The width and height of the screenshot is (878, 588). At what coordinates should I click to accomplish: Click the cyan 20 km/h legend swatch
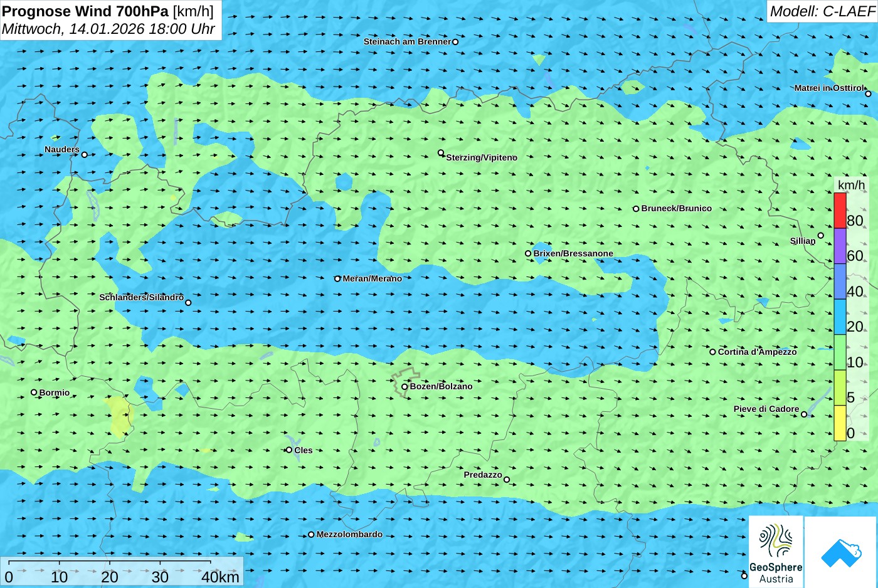pyautogui.click(x=840, y=317)
